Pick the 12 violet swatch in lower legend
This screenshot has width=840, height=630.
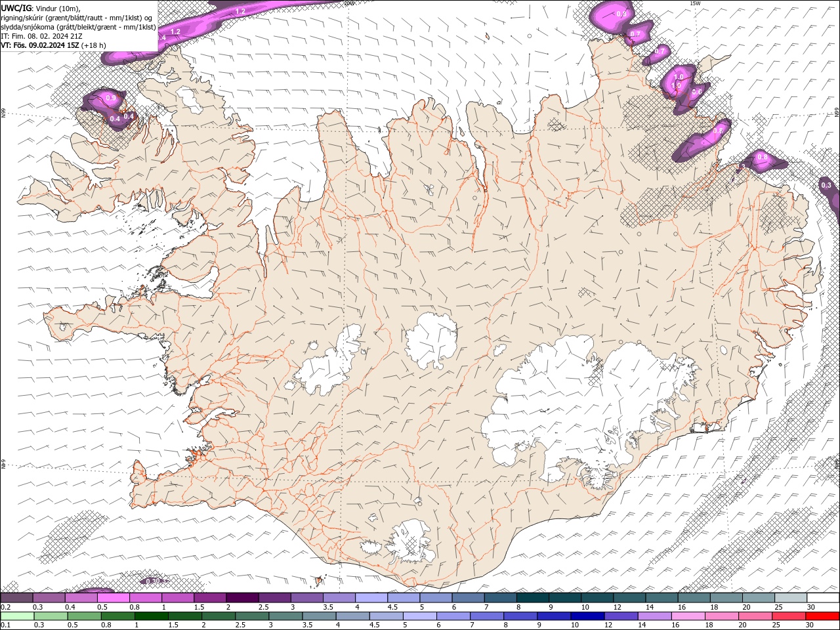[x=621, y=616]
